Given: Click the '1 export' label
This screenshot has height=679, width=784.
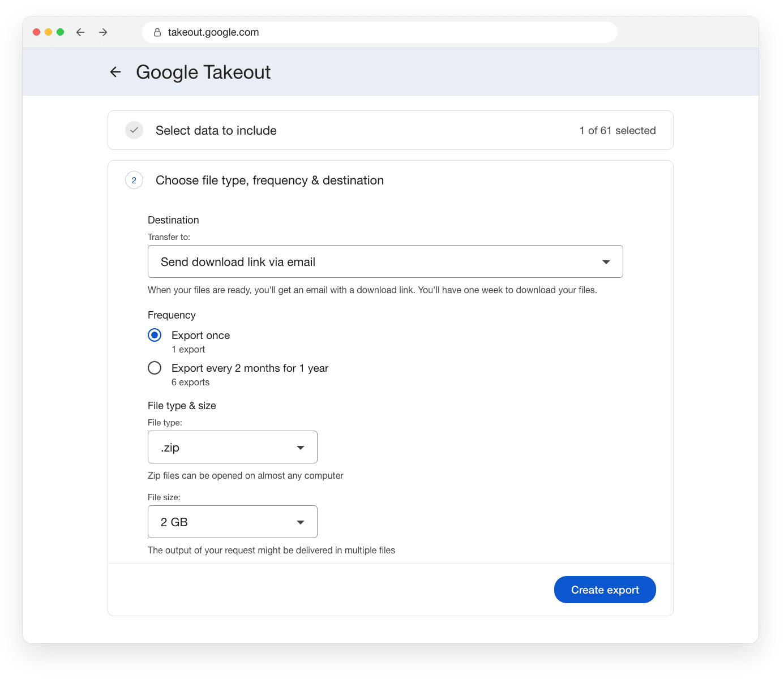Looking at the screenshot, I should 188,350.
